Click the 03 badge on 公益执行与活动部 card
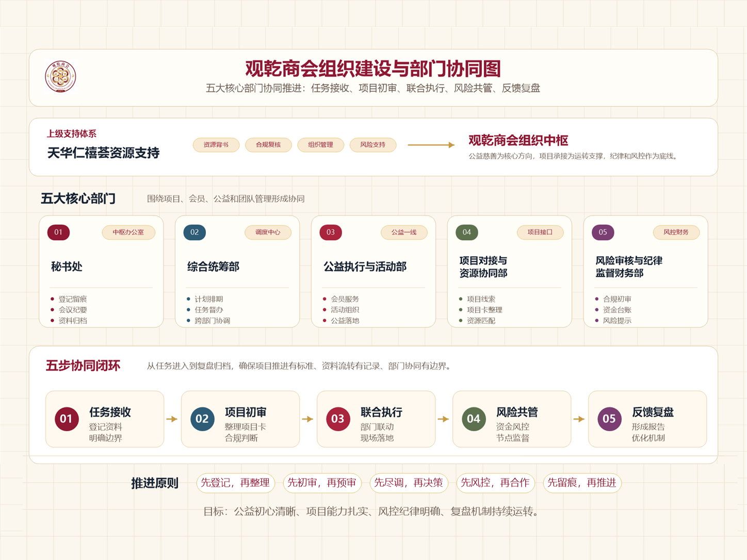This screenshot has height=560, width=747. click(x=331, y=232)
